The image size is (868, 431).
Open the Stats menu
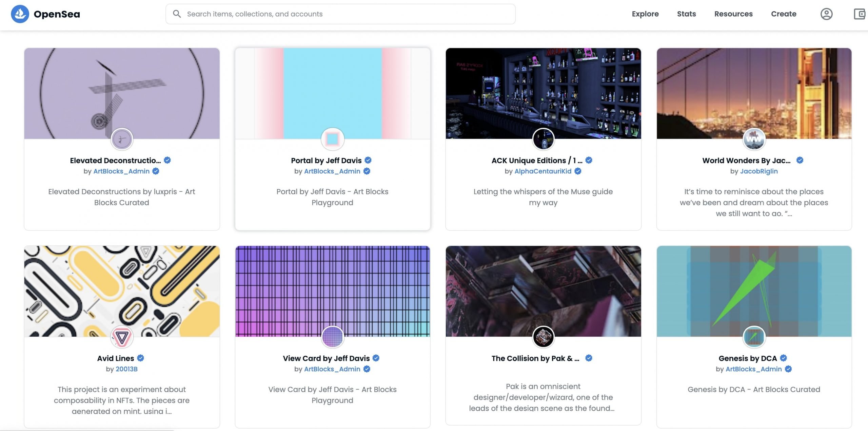coord(686,14)
